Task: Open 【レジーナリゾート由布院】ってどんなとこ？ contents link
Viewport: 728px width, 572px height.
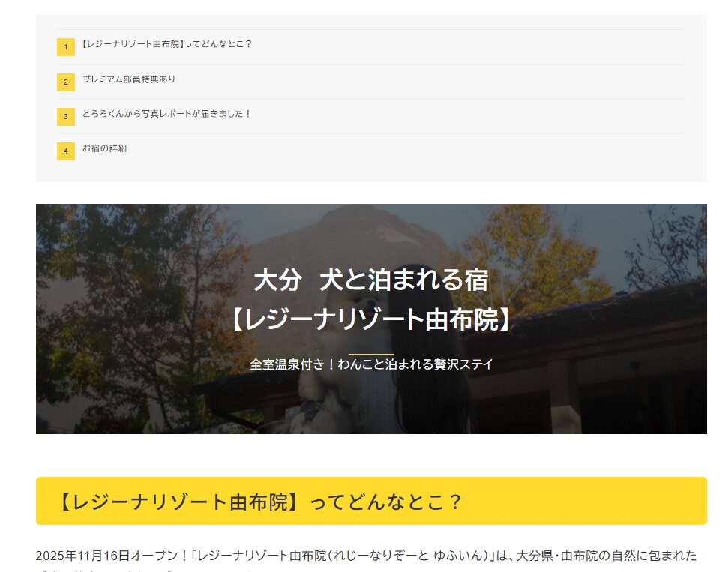Action: tap(166, 44)
